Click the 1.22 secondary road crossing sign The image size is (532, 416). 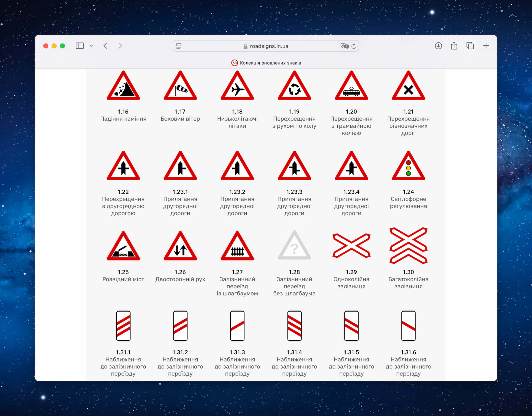pos(123,166)
